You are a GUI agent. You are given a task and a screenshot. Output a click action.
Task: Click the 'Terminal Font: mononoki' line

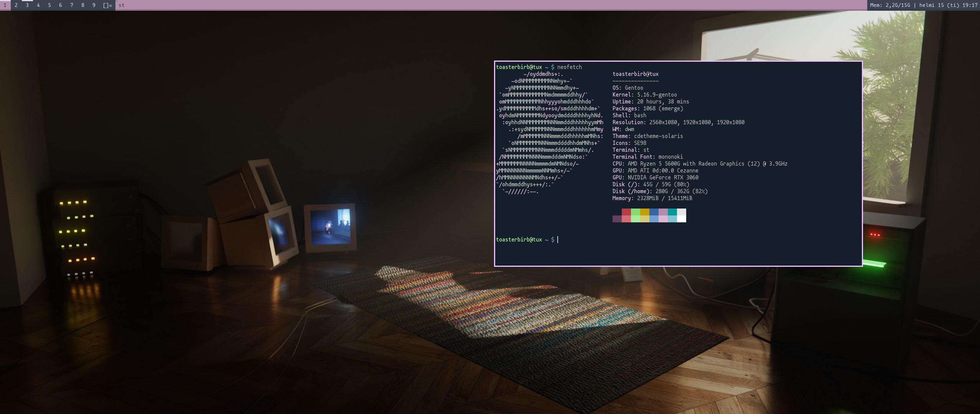(x=648, y=157)
